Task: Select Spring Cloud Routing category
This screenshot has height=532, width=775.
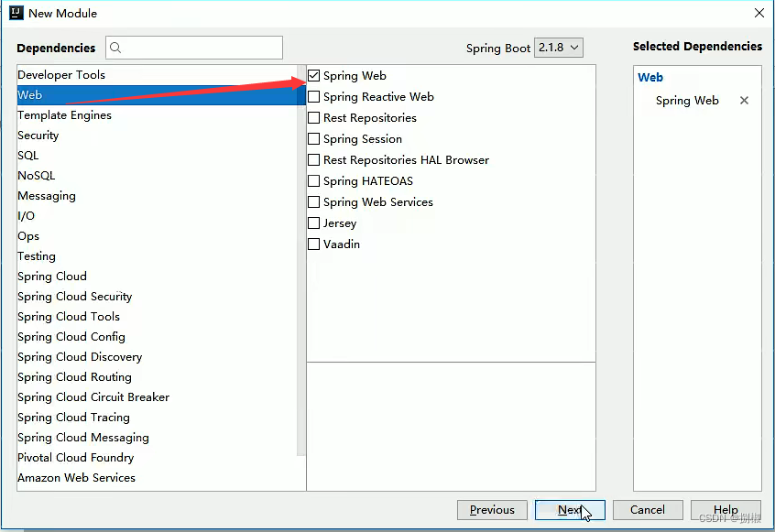Action: [158, 377]
